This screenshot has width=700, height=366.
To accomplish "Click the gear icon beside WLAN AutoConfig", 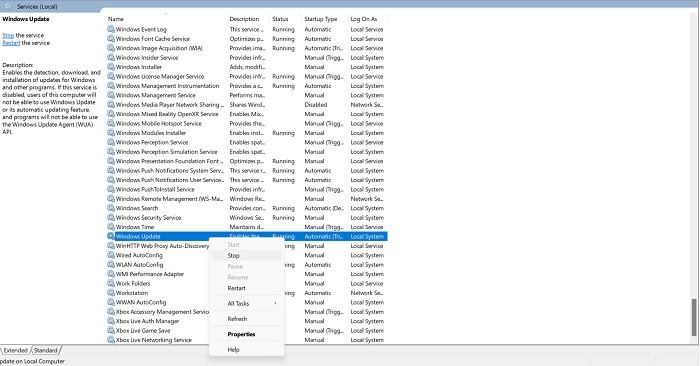I will pos(111,264).
